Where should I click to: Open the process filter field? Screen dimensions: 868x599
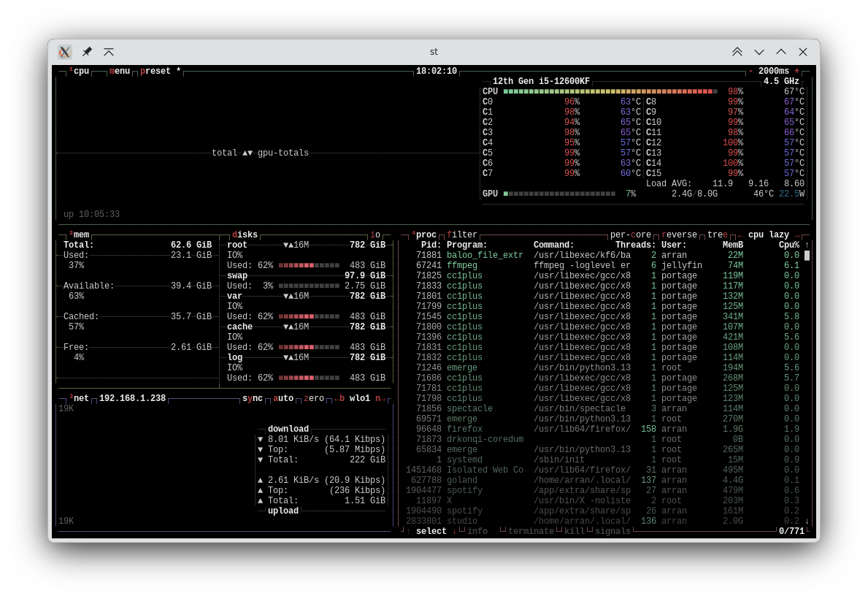click(461, 235)
